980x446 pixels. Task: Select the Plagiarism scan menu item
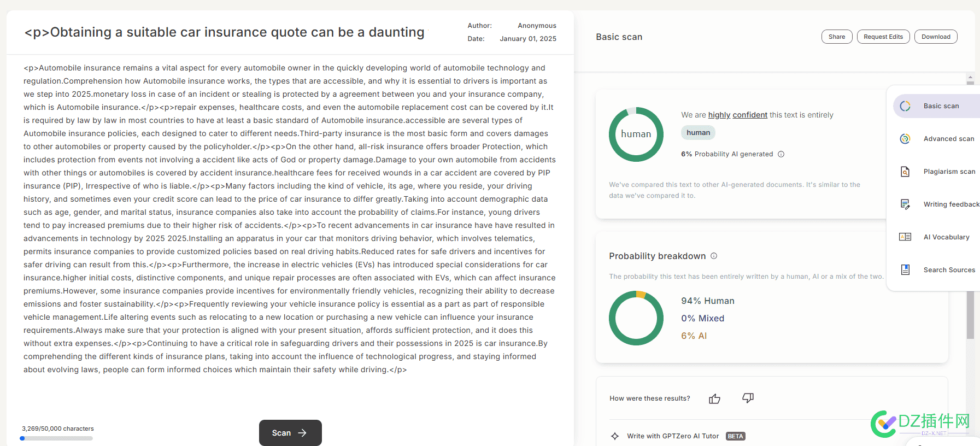936,172
